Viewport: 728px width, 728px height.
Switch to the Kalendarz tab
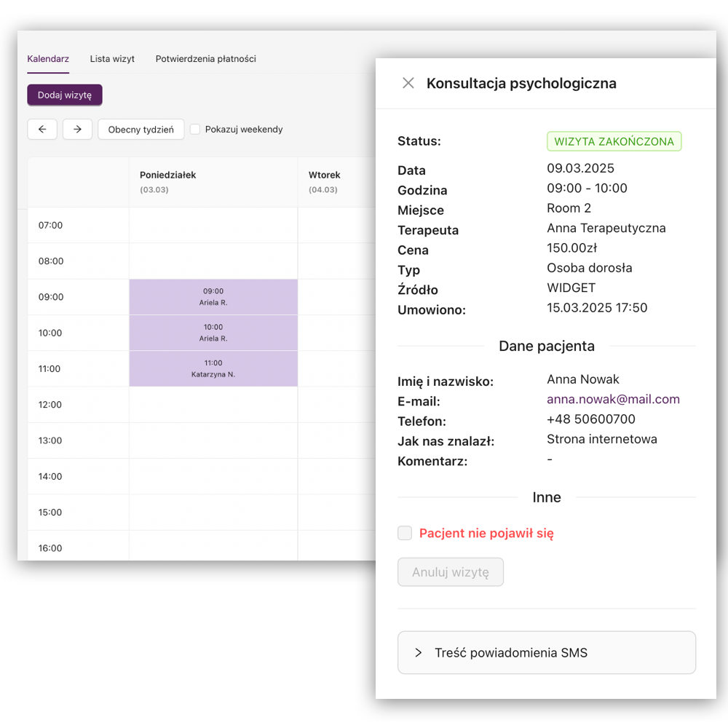pyautogui.click(x=48, y=59)
